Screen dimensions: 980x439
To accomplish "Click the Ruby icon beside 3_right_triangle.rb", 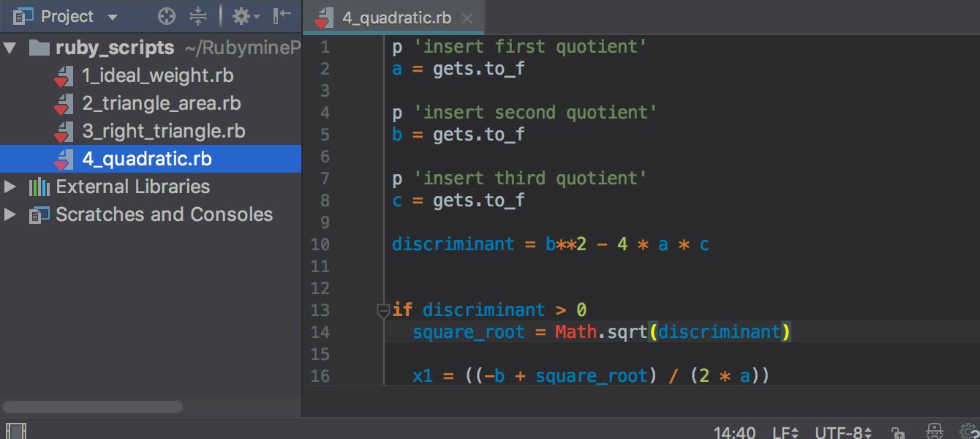I will (x=64, y=132).
